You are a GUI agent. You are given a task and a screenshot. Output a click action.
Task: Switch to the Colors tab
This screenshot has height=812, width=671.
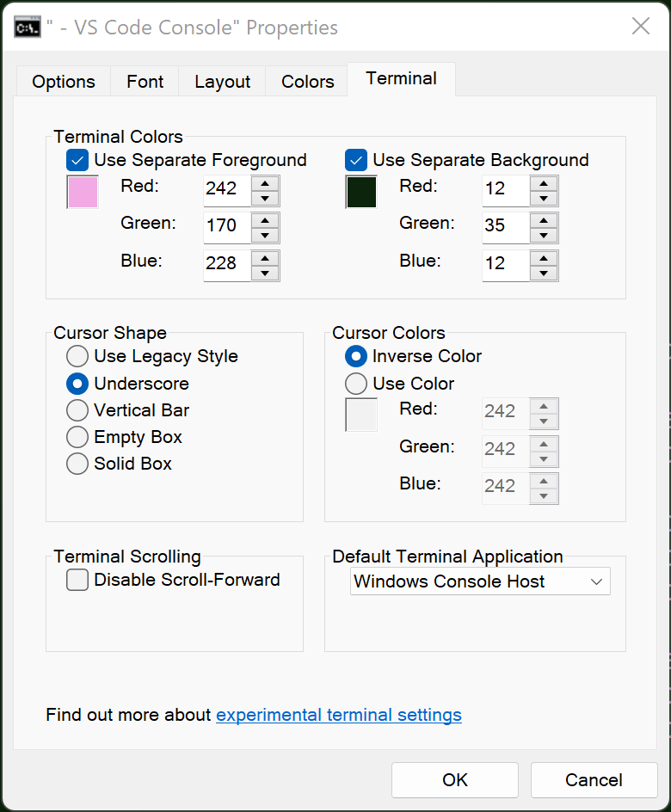coord(306,81)
